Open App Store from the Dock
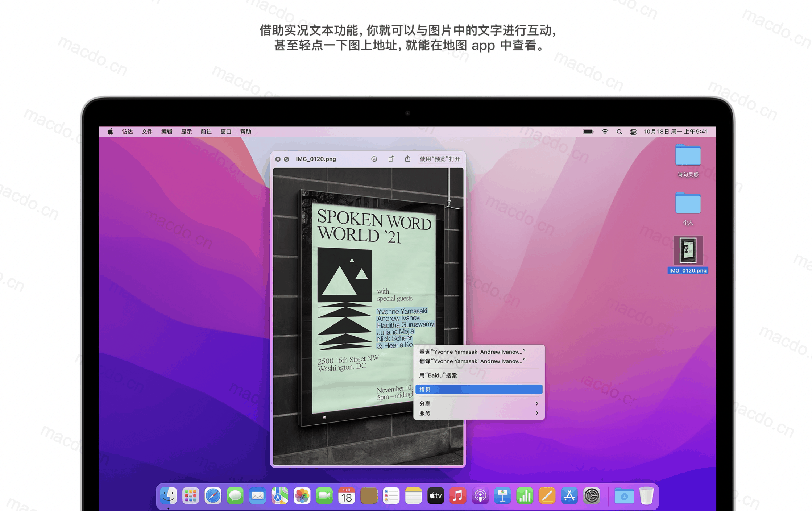The width and height of the screenshot is (812, 511). point(569,496)
